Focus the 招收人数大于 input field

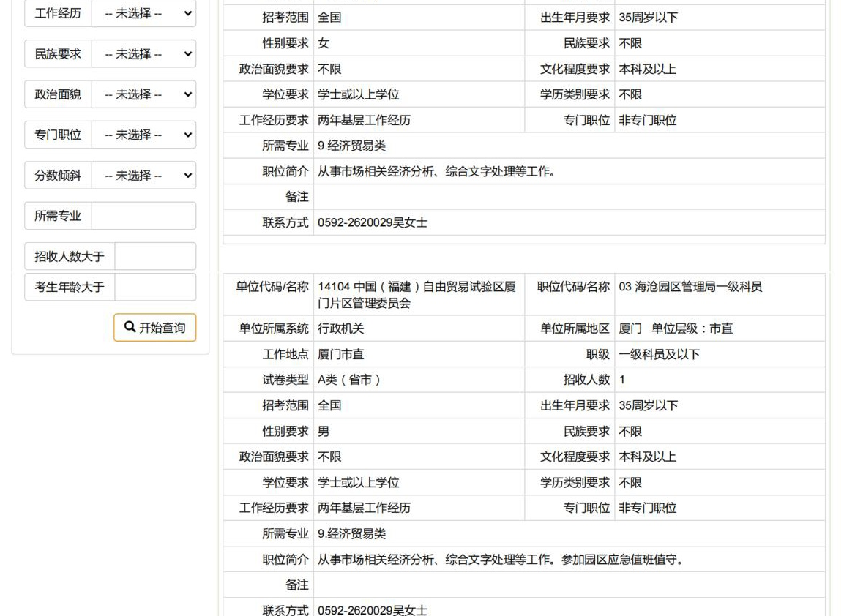155,256
